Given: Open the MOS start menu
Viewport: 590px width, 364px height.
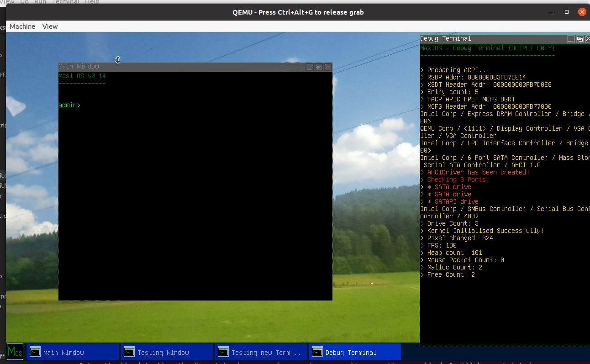Looking at the screenshot, I should (15, 352).
